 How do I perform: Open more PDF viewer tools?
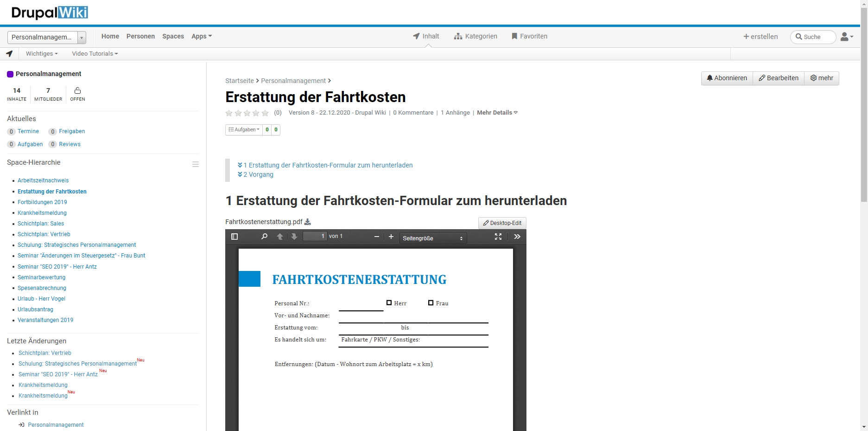click(x=517, y=237)
